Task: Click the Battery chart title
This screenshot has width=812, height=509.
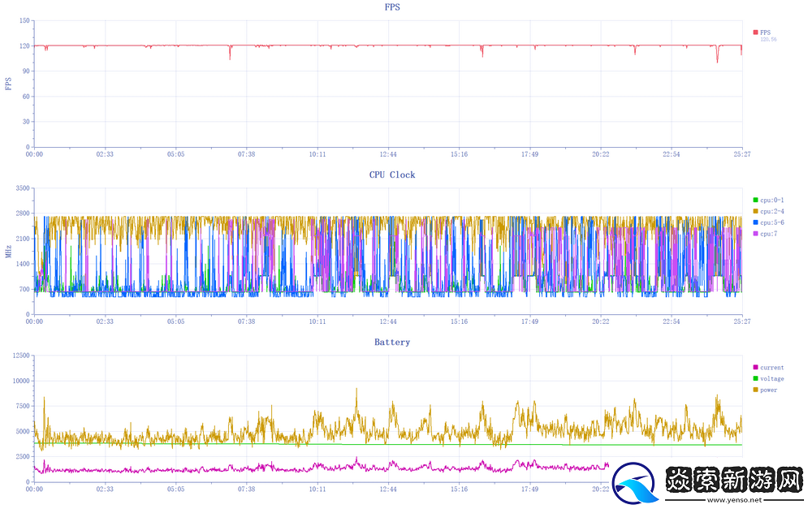Action: point(392,343)
